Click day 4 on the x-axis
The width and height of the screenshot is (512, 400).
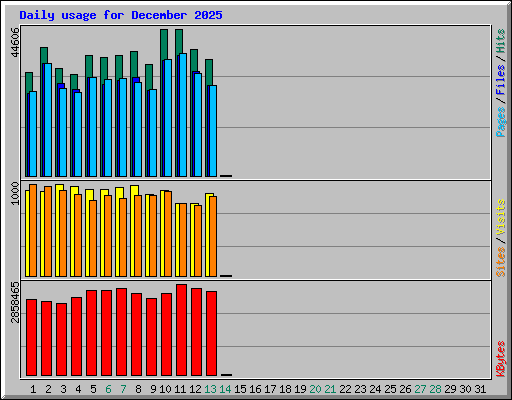coord(78,389)
